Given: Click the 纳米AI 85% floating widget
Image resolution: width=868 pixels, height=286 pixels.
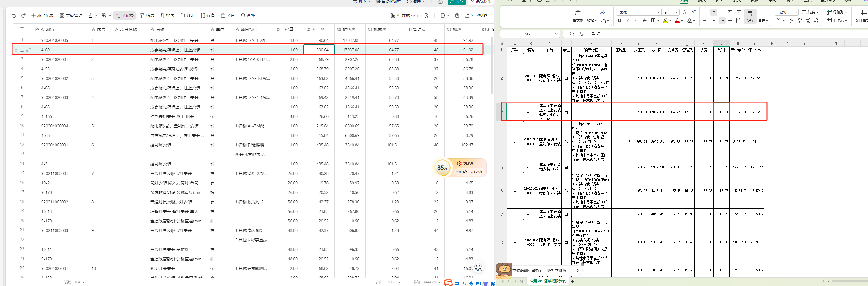Looking at the screenshot, I should tap(460, 168).
